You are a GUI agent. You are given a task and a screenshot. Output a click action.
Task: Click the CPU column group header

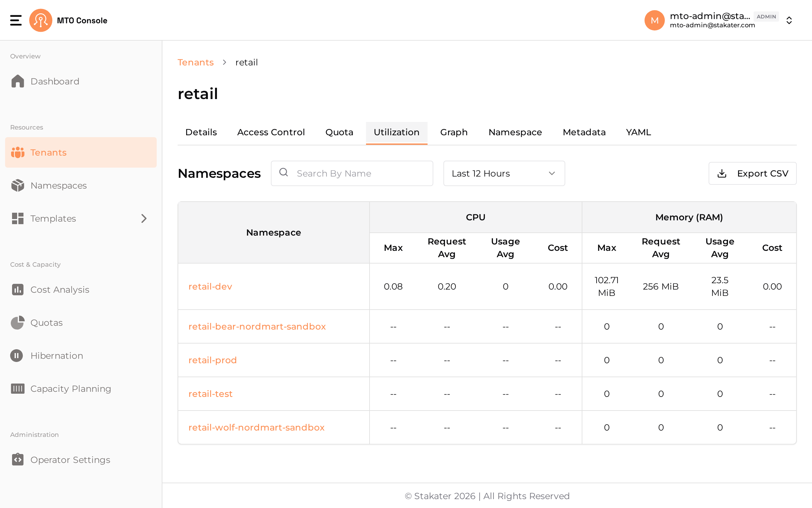[x=475, y=217]
